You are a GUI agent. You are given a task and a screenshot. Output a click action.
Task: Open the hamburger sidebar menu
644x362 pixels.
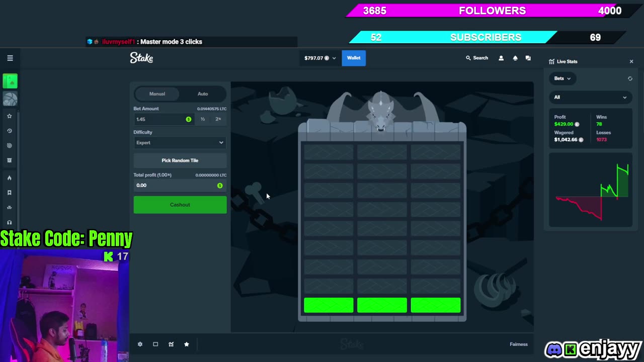pyautogui.click(x=10, y=58)
